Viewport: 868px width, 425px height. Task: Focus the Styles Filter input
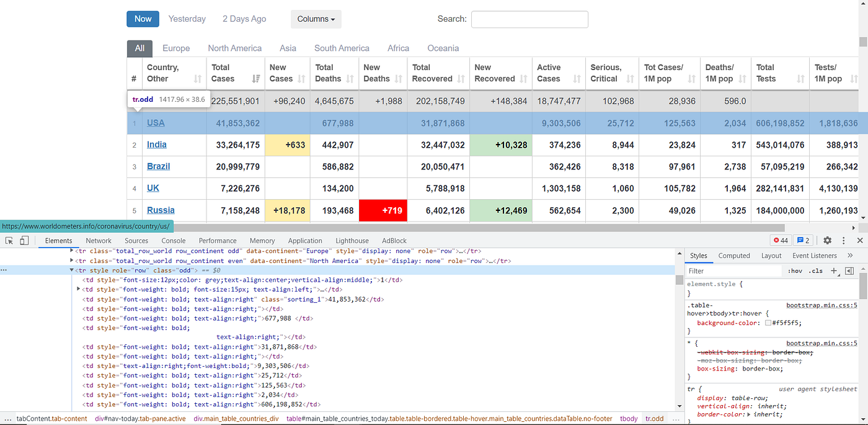pos(735,271)
